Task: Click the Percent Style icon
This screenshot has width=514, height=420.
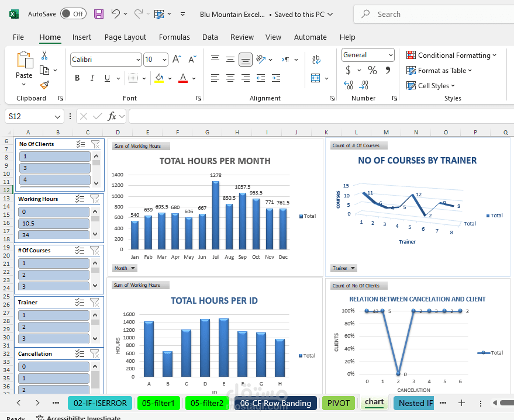Action: pos(372,70)
